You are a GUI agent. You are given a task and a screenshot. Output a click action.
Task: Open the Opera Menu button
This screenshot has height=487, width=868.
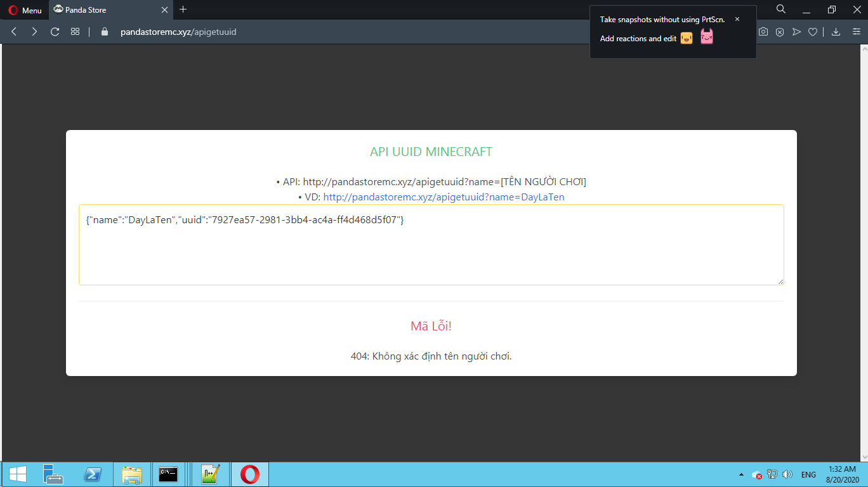(x=25, y=10)
